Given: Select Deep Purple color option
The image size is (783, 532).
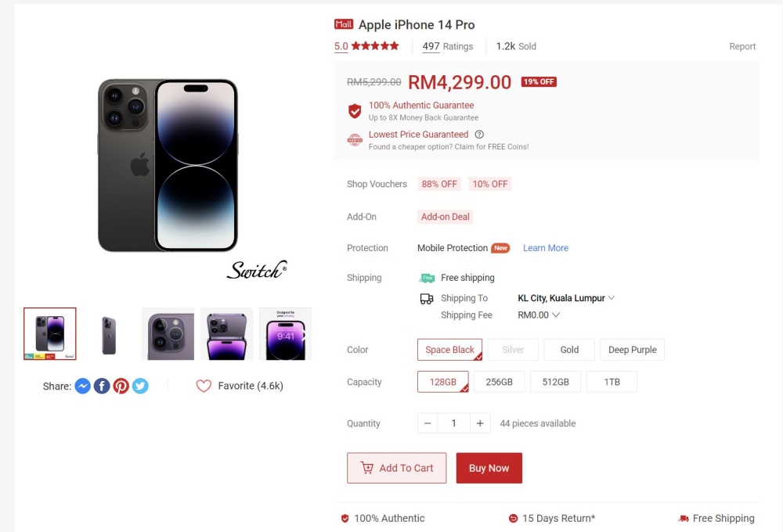Looking at the screenshot, I should click(632, 350).
